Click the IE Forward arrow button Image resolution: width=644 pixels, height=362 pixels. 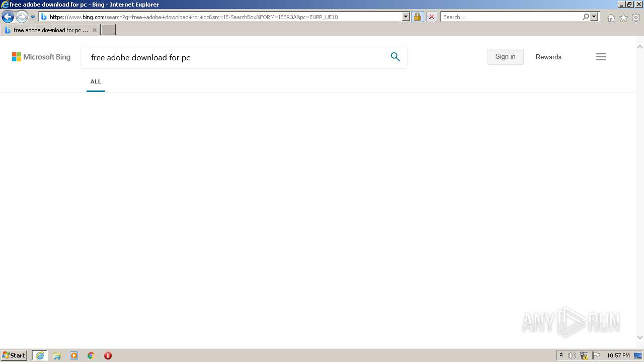click(22, 17)
